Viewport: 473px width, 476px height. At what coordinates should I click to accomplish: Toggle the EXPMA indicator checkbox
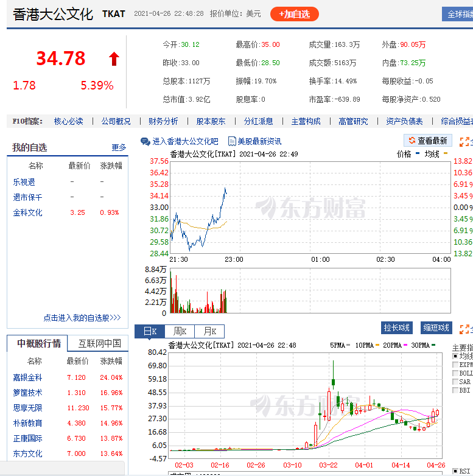pos(455,365)
